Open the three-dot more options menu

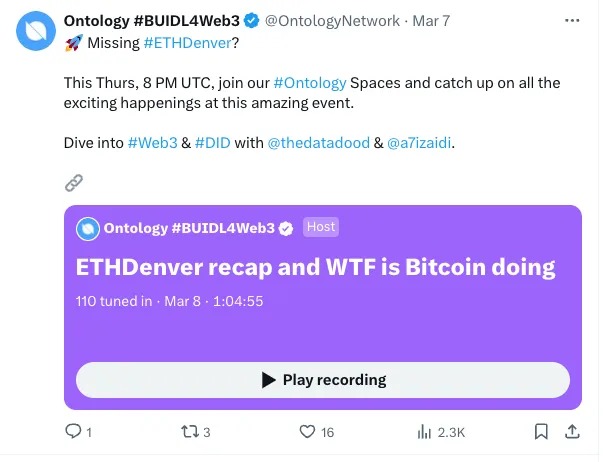click(x=573, y=20)
